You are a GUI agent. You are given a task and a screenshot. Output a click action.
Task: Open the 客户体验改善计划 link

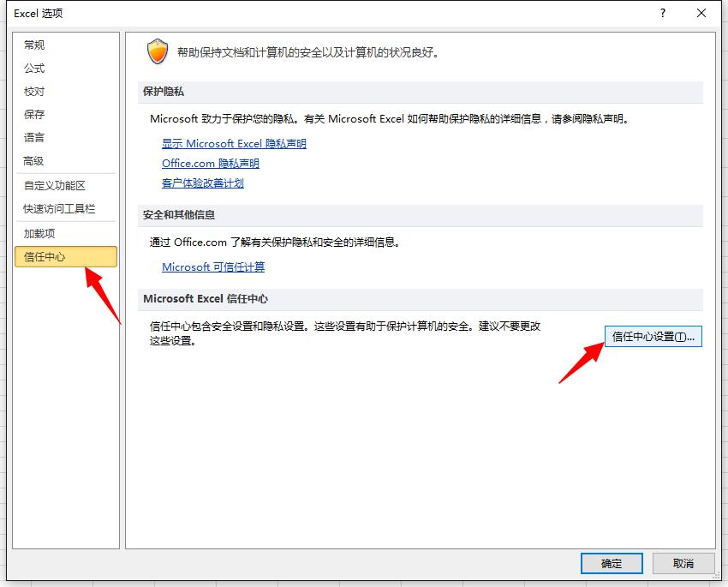(x=205, y=183)
